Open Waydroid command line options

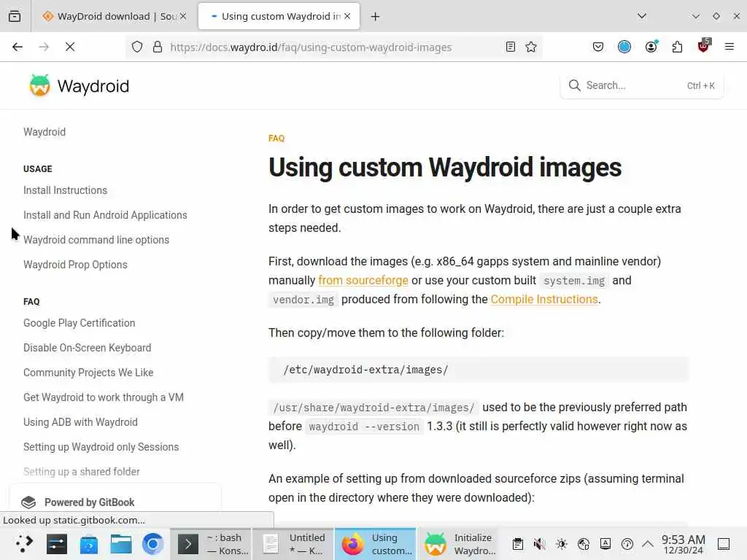96,240
